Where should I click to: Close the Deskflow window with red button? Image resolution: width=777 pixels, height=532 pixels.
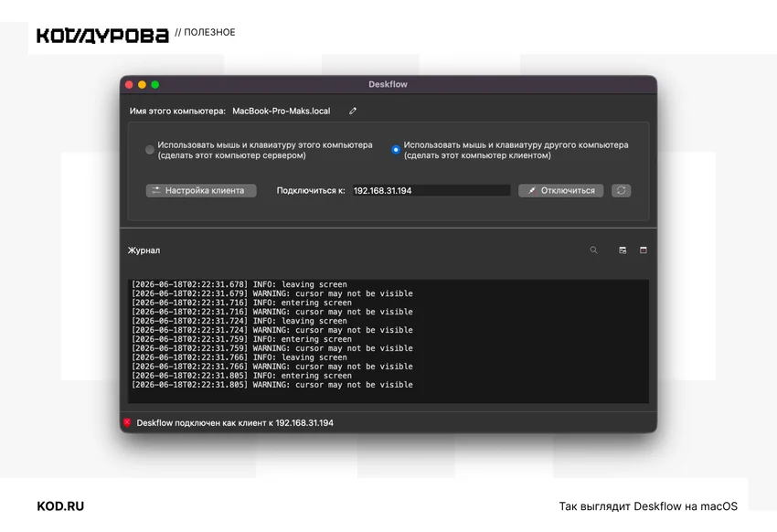coord(129,85)
